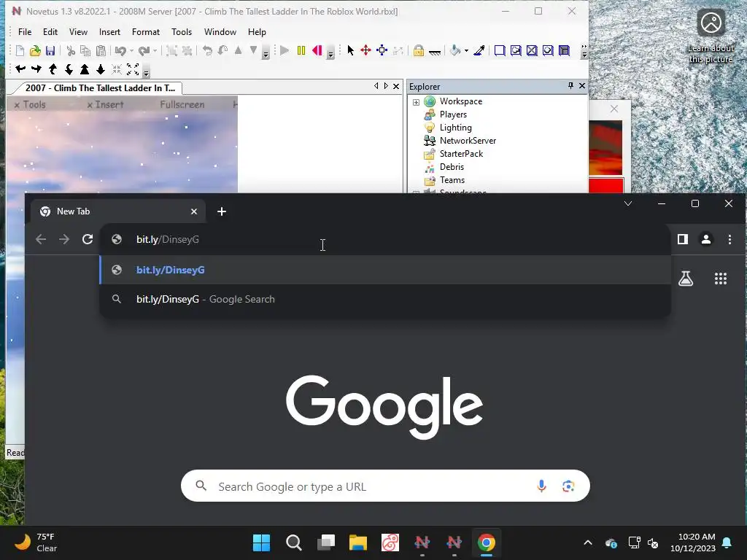Viewport: 747px width, 560px height.
Task: Toggle the Tools button in game viewport
Action: pyautogui.click(x=29, y=105)
